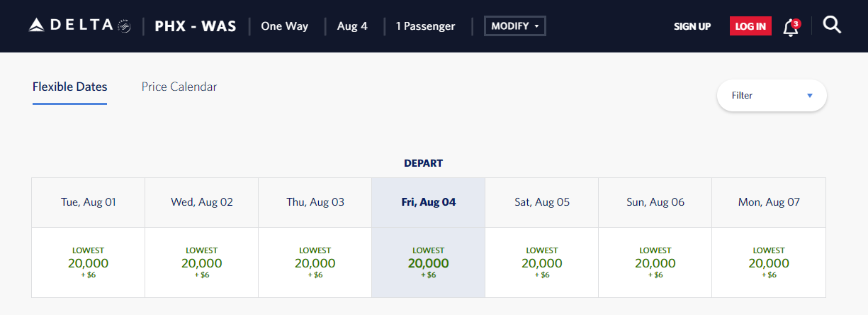Select the Flexible Dates tab
Viewport: 868px width, 315px height.
click(69, 87)
